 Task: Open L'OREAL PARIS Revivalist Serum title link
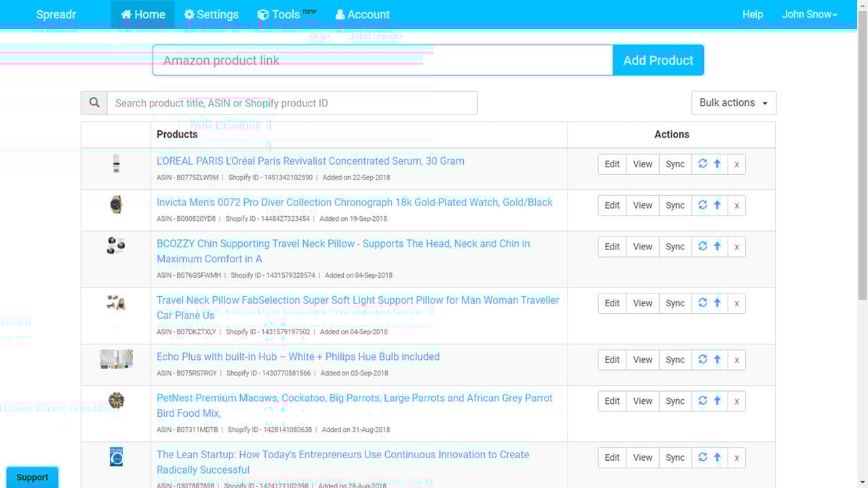click(x=311, y=161)
